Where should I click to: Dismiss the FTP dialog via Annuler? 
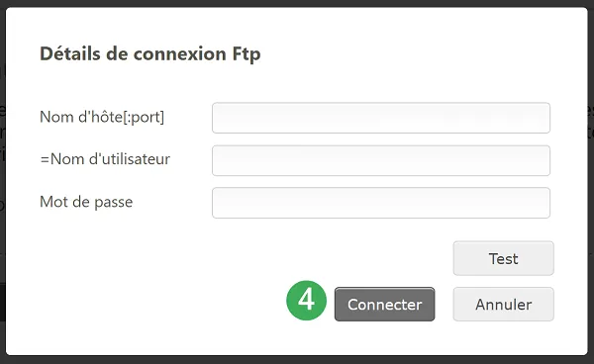click(504, 305)
